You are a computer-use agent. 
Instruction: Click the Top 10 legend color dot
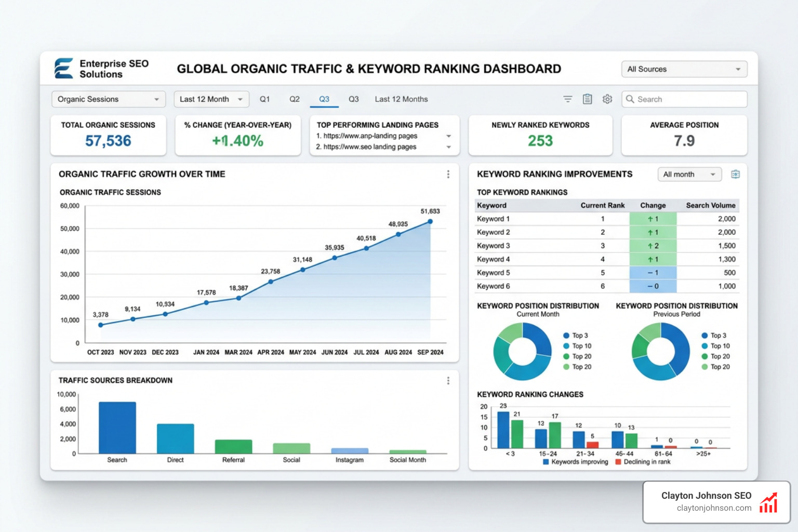pos(566,346)
